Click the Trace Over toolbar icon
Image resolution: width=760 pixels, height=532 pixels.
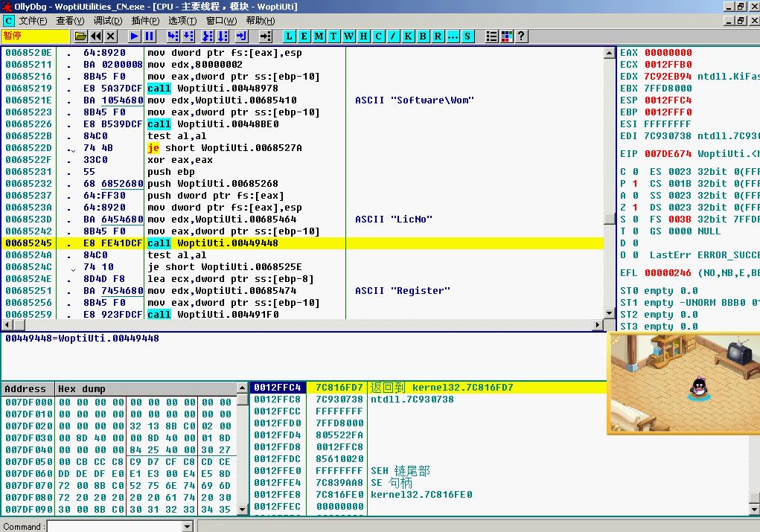pos(223,36)
